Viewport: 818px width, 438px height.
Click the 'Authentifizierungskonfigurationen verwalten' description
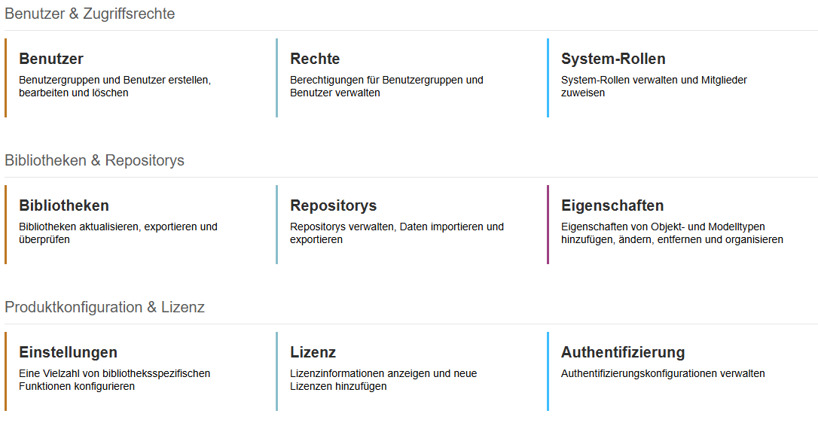(x=663, y=374)
